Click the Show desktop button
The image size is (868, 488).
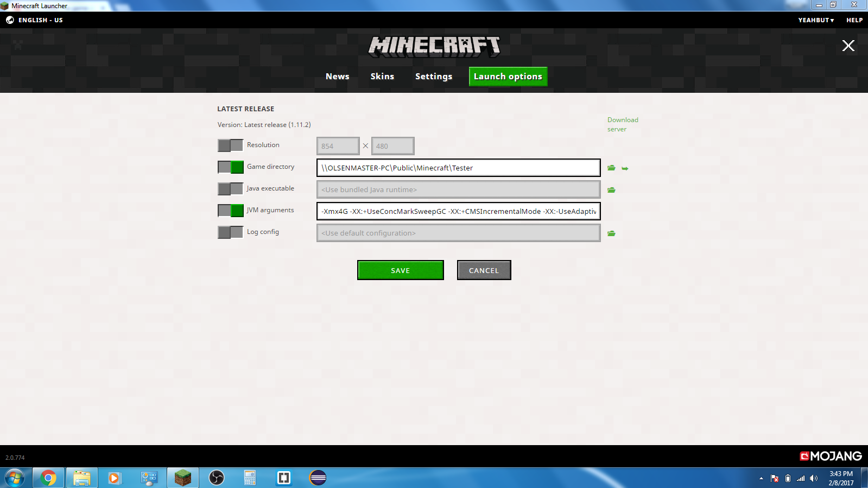(864, 478)
